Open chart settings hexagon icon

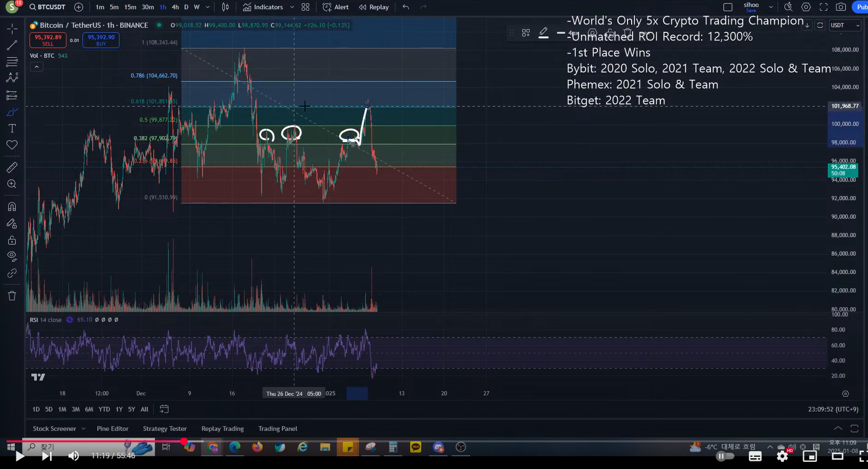806,7
